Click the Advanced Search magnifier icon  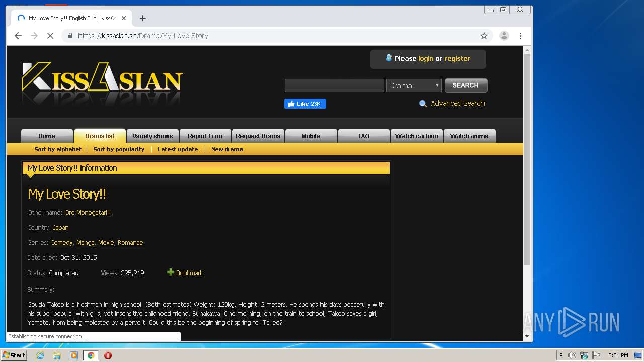coord(423,104)
